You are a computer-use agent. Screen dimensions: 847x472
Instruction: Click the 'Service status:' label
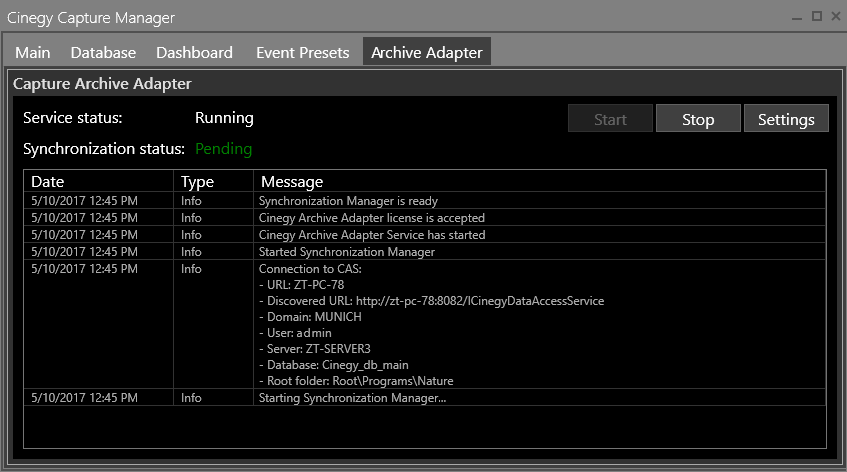point(73,118)
